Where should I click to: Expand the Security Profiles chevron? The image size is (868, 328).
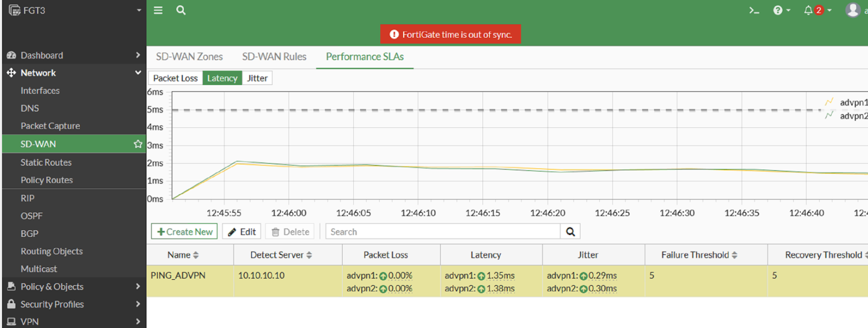[x=138, y=304]
